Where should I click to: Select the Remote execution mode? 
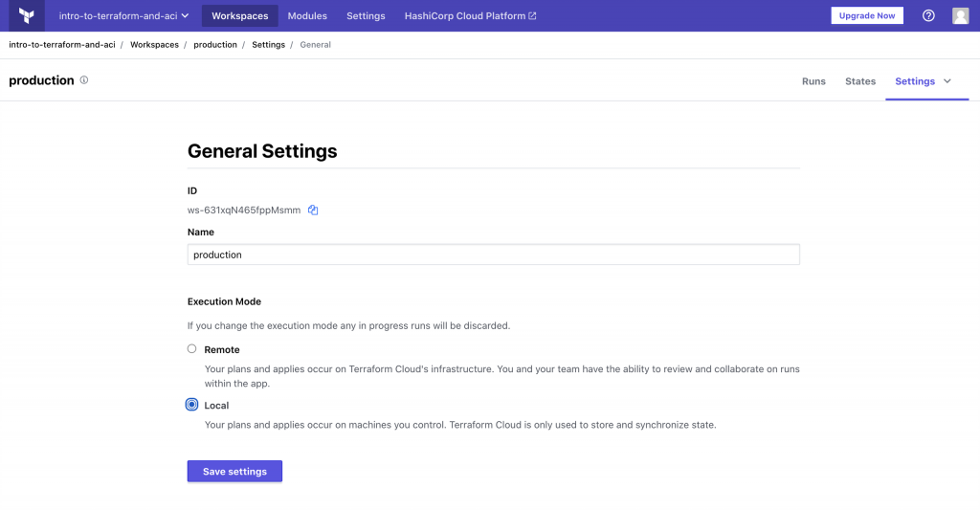[192, 349]
